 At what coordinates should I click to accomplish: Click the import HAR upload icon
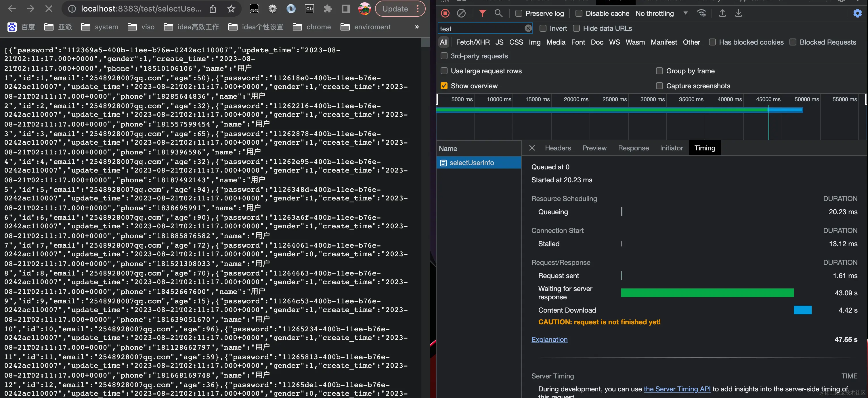pos(722,14)
